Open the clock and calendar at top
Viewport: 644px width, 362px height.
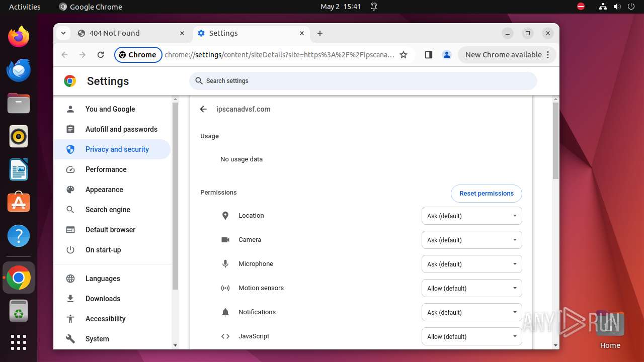tap(341, 7)
